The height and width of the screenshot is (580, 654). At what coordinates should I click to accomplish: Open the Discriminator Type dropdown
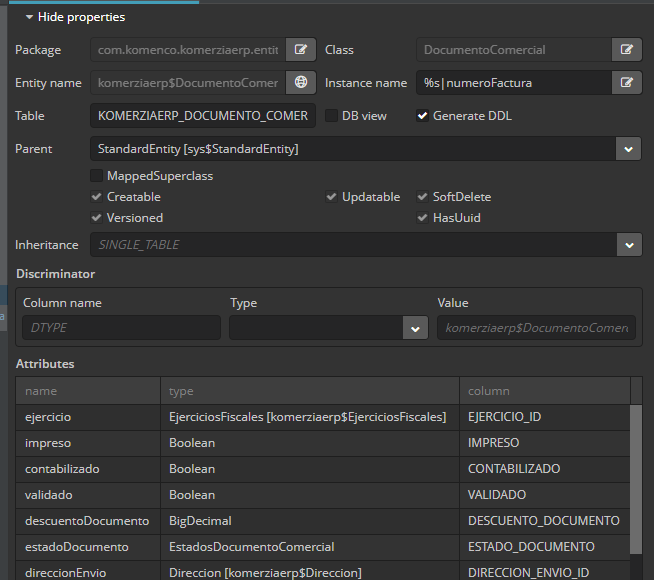click(414, 328)
